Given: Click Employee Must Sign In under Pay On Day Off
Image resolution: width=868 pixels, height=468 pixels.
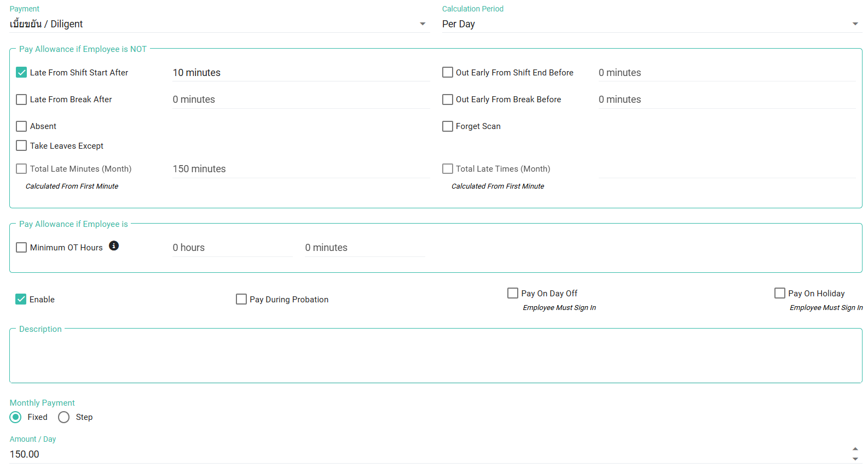Looking at the screenshot, I should click(x=559, y=308).
